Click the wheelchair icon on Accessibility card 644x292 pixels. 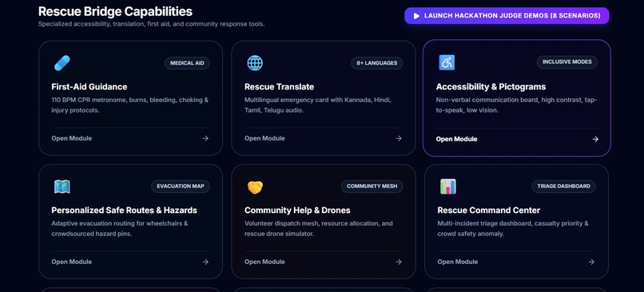click(x=447, y=62)
